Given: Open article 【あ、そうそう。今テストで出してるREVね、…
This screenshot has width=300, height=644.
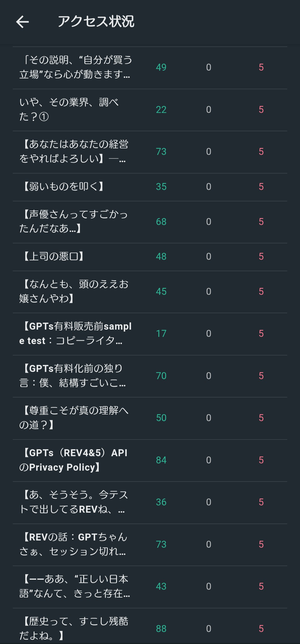Looking at the screenshot, I should pos(73,502).
